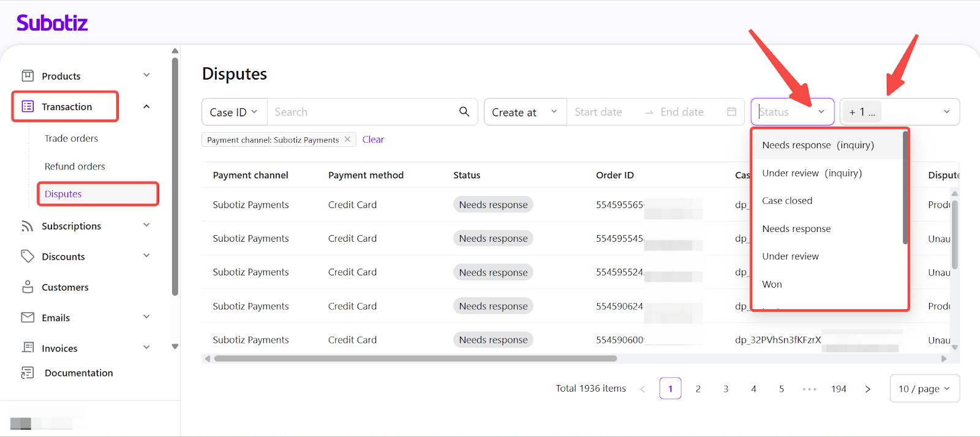Open Refund orders in sidebar
Viewport: 980px width, 437px height.
point(75,166)
